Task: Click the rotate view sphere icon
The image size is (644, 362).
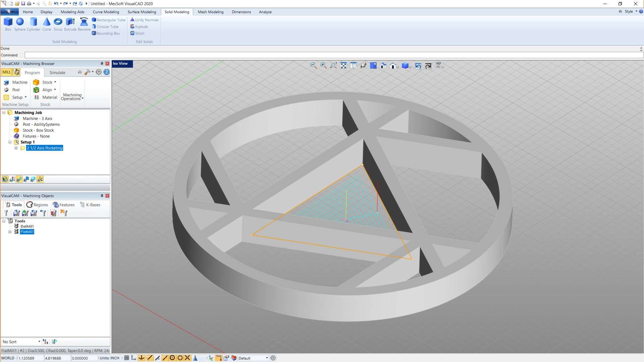Action: tap(363, 66)
